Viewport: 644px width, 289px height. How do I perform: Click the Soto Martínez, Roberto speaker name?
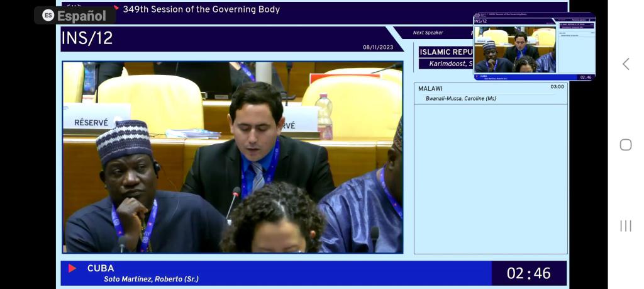tap(151, 279)
